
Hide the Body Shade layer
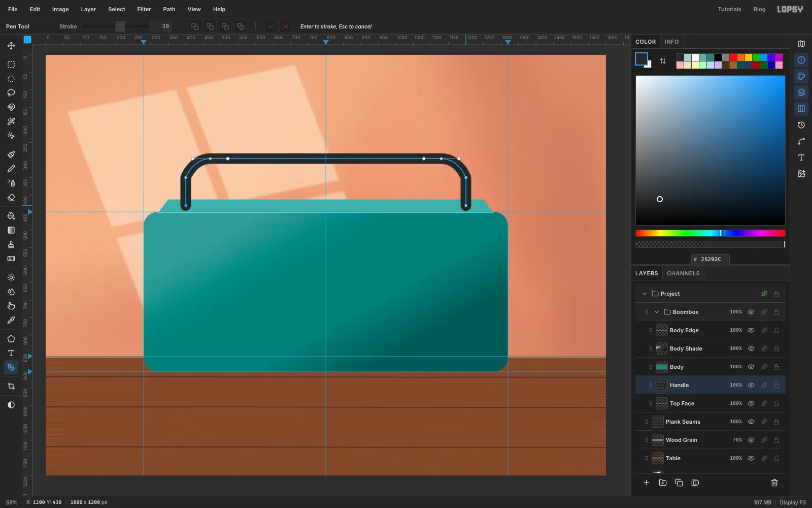coord(751,348)
